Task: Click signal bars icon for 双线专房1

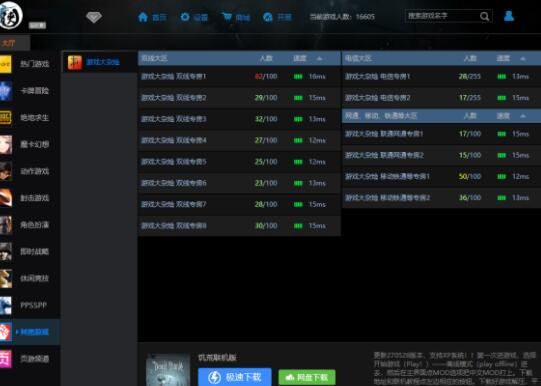Action: point(298,77)
